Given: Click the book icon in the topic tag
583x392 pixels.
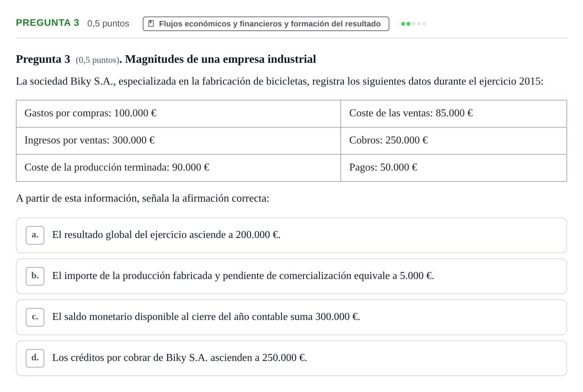Looking at the screenshot, I should point(151,24).
